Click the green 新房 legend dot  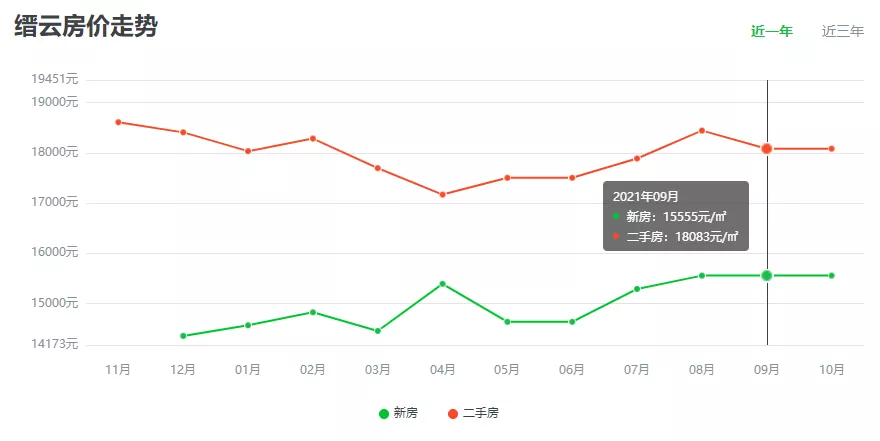click(384, 413)
